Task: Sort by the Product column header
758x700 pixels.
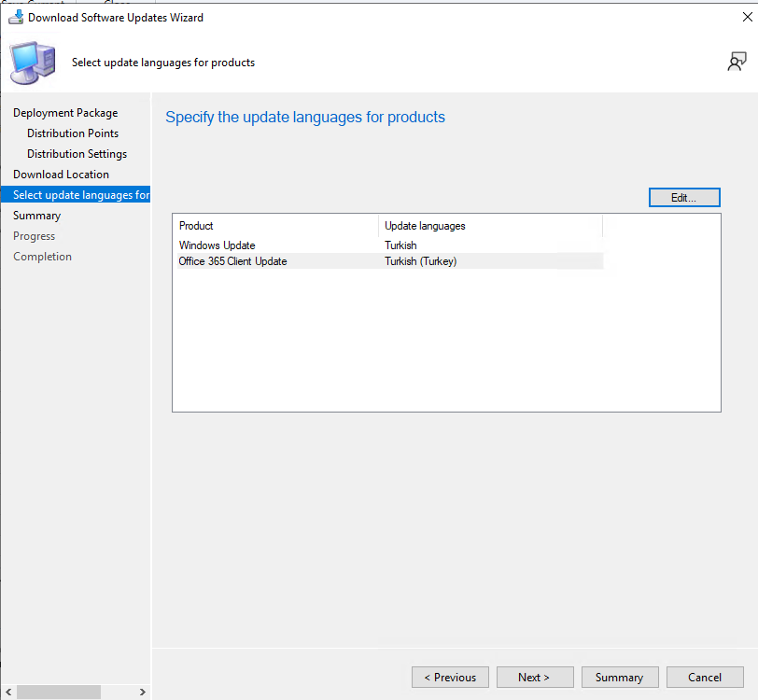Action: coord(275,226)
